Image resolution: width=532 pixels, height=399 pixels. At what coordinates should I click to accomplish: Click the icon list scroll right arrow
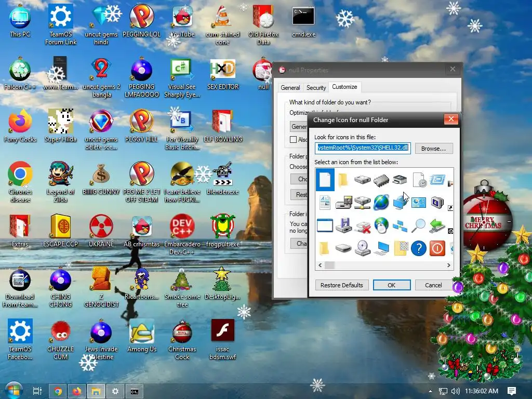point(448,265)
